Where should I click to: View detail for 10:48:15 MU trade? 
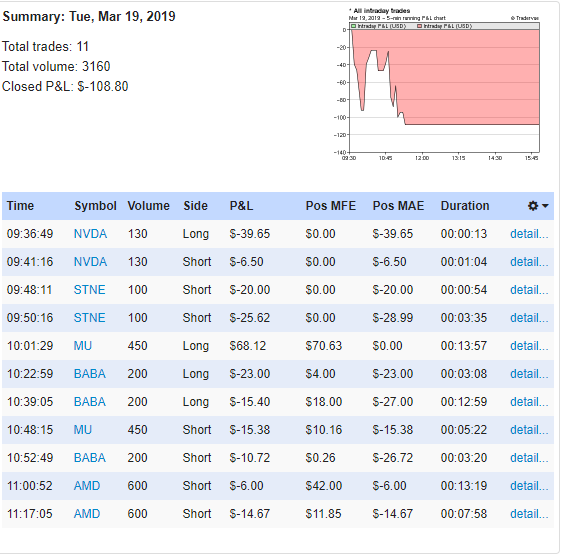[x=529, y=430]
